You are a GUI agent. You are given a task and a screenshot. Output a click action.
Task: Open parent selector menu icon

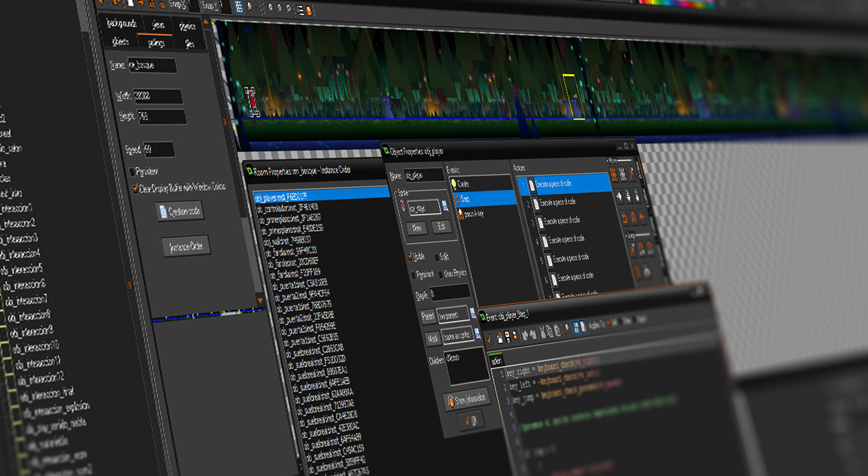point(473,313)
